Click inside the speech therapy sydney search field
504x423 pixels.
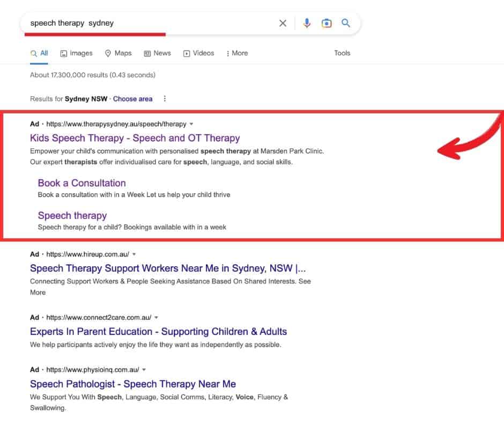click(150, 23)
